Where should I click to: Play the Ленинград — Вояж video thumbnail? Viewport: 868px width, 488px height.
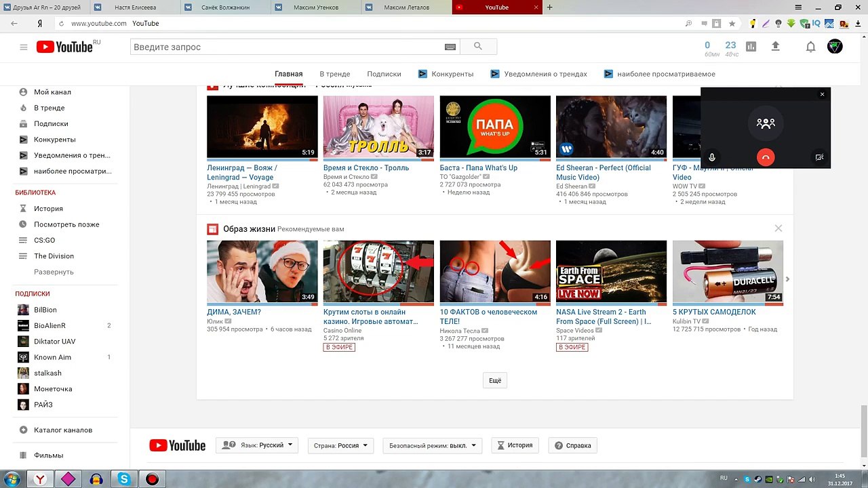click(262, 127)
